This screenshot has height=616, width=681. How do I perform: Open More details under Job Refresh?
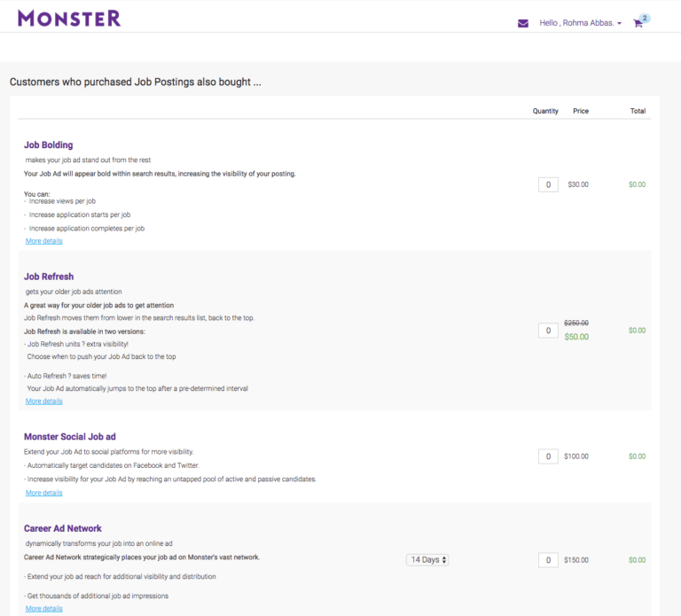pos(43,402)
